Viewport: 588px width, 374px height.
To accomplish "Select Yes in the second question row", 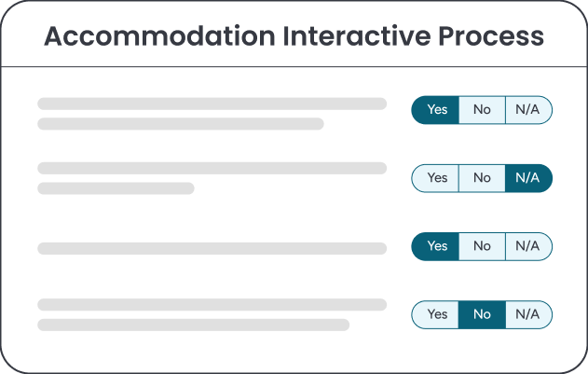I will pos(435,178).
